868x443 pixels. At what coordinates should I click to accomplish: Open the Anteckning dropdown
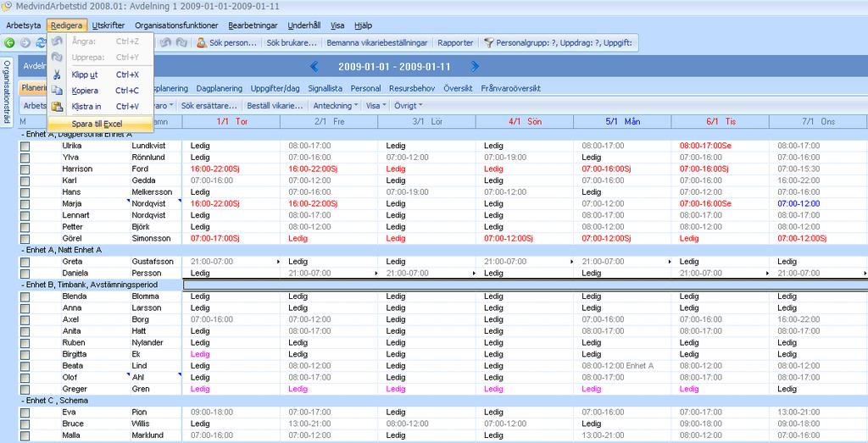(x=335, y=105)
